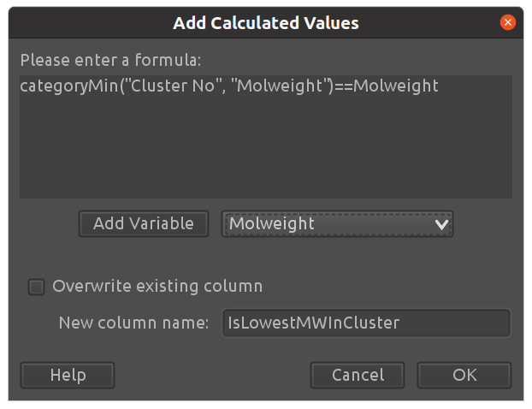This screenshot has height=409, width=532.
Task: Click inside the New column name field
Action: point(366,323)
